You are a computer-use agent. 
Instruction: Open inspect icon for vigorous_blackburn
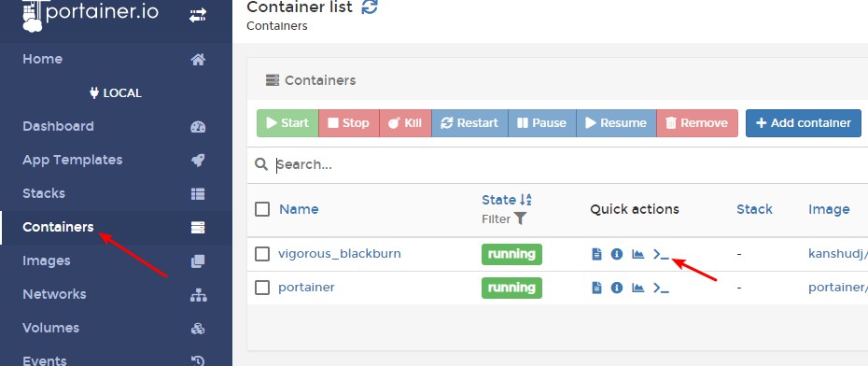click(x=617, y=254)
